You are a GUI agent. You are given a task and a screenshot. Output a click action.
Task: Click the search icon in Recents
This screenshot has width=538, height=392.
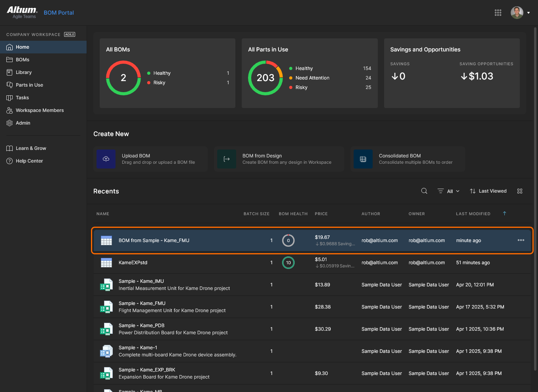pyautogui.click(x=424, y=191)
